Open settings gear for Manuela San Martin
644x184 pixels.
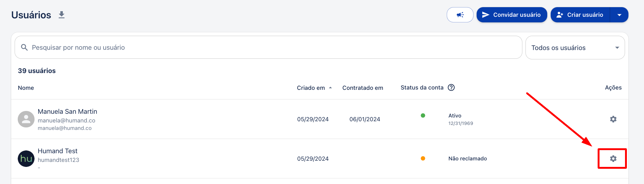(x=613, y=119)
